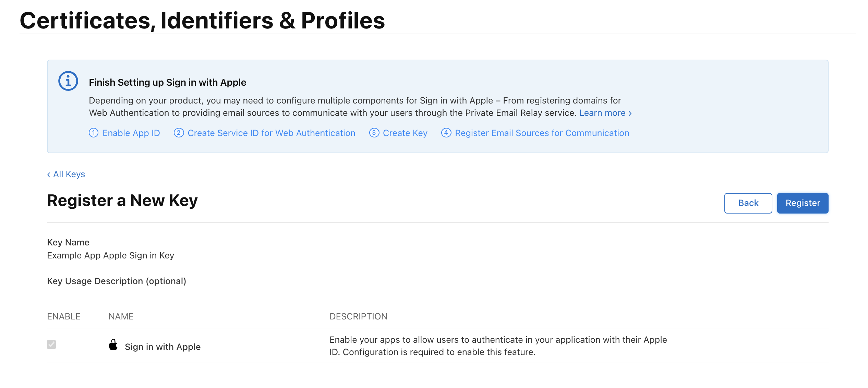Select the circled step 4 icon

coord(446,133)
